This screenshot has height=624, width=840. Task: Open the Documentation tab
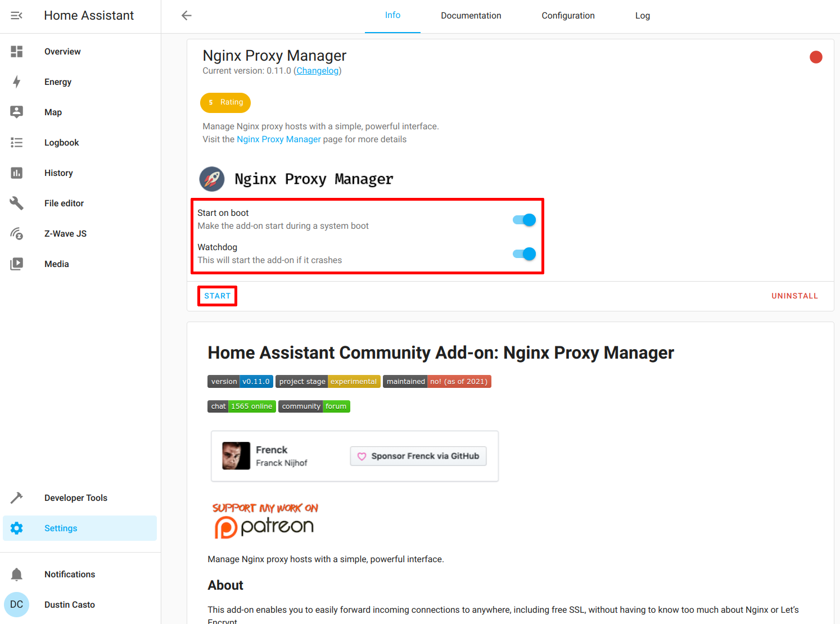coord(471,16)
